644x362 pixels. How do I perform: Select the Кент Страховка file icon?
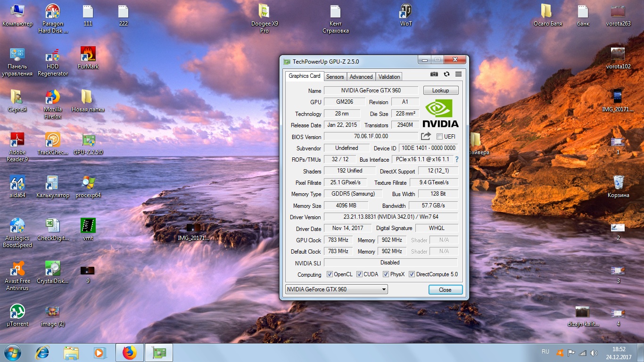[336, 19]
